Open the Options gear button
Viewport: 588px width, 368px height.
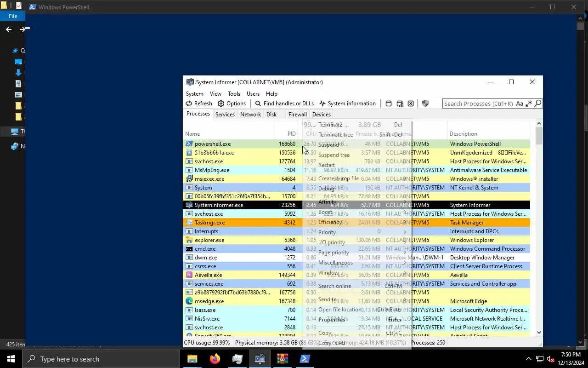pyautogui.click(x=232, y=103)
